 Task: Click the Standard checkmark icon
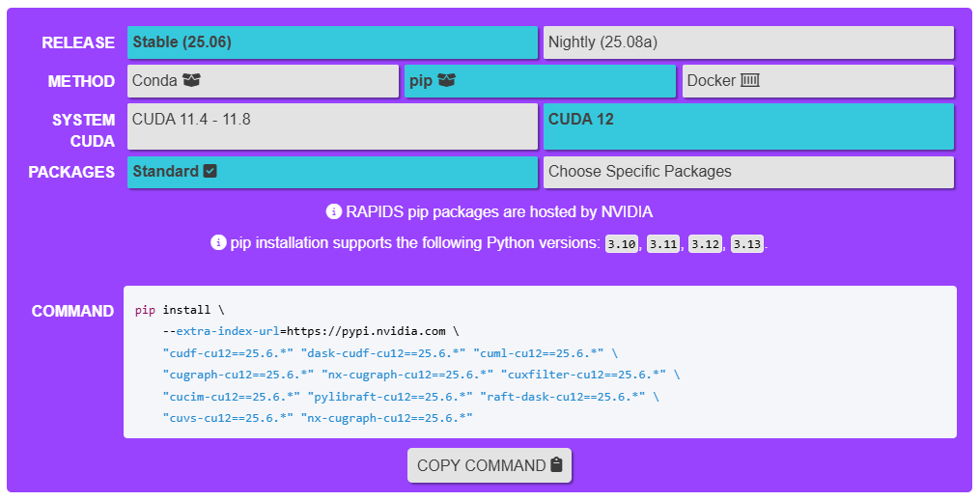click(210, 171)
